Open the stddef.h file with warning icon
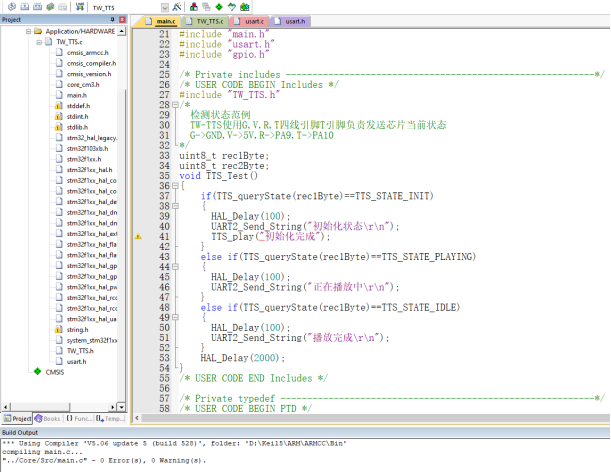 pyautogui.click(x=77, y=105)
